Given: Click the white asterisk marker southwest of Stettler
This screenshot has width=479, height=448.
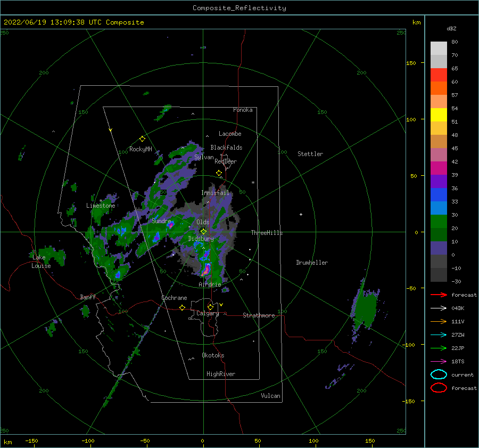Looking at the screenshot, I should 253,183.
